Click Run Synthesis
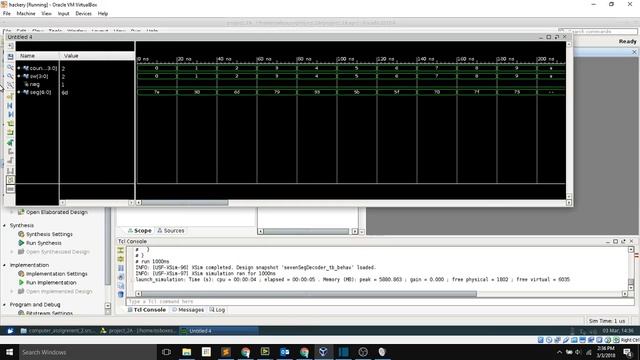Screen dimensions: 640x360 point(44,243)
